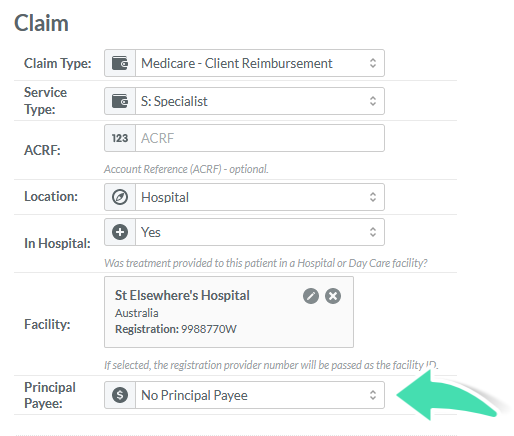
Task: Click the 123 icon in ACRF field
Action: pyautogui.click(x=120, y=138)
